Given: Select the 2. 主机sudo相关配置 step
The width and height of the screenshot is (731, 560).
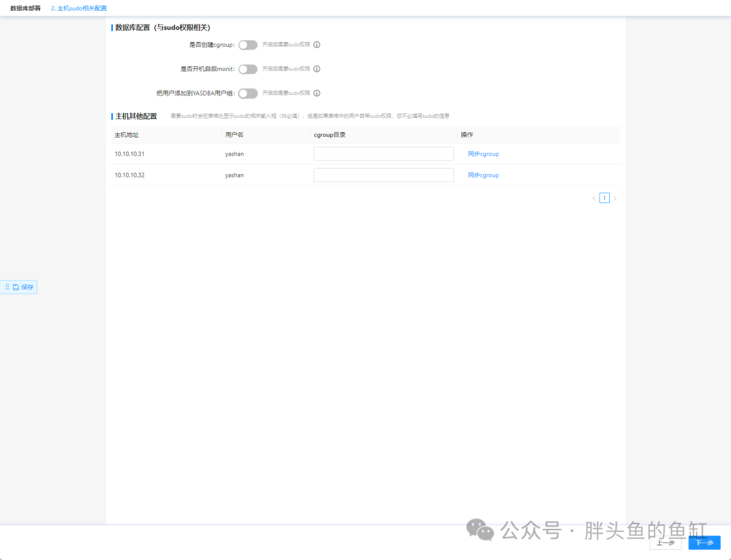Looking at the screenshot, I should click(79, 8).
